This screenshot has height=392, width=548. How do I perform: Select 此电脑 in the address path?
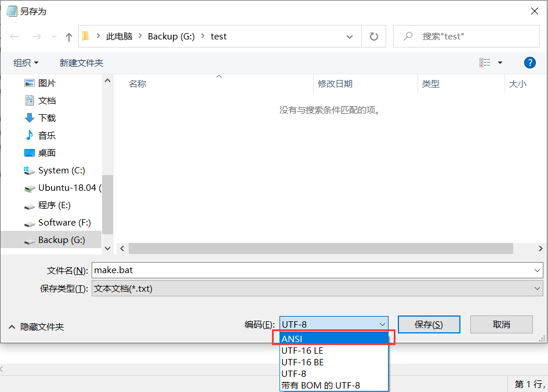119,37
